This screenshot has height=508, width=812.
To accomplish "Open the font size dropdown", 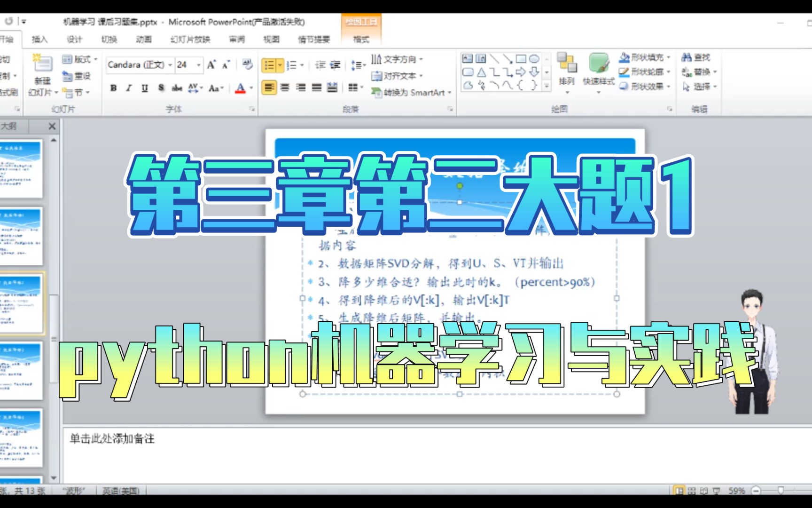I will [x=199, y=64].
